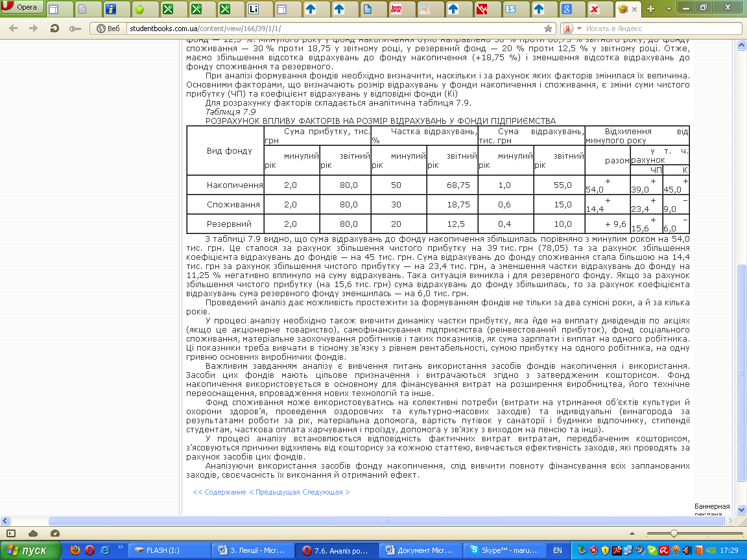Click the horizontal scrollbar left arrow
The height and width of the screenshot is (560, 747).
(x=5, y=521)
